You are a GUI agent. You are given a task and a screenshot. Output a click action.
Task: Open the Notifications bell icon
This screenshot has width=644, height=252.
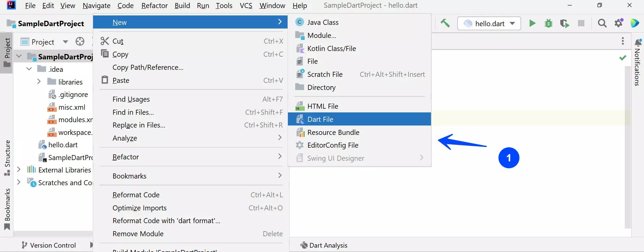coord(638,43)
